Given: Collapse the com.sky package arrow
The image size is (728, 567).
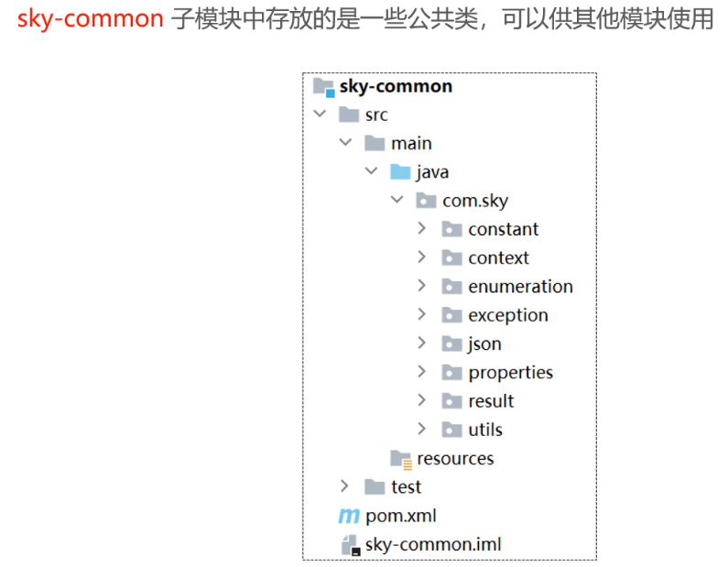Looking at the screenshot, I should coord(397,200).
